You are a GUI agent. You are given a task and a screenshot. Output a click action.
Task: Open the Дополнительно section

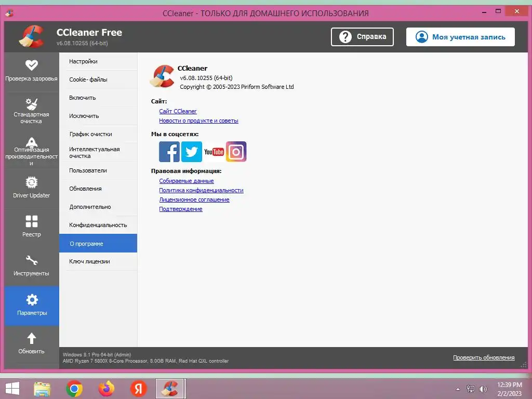click(98, 207)
